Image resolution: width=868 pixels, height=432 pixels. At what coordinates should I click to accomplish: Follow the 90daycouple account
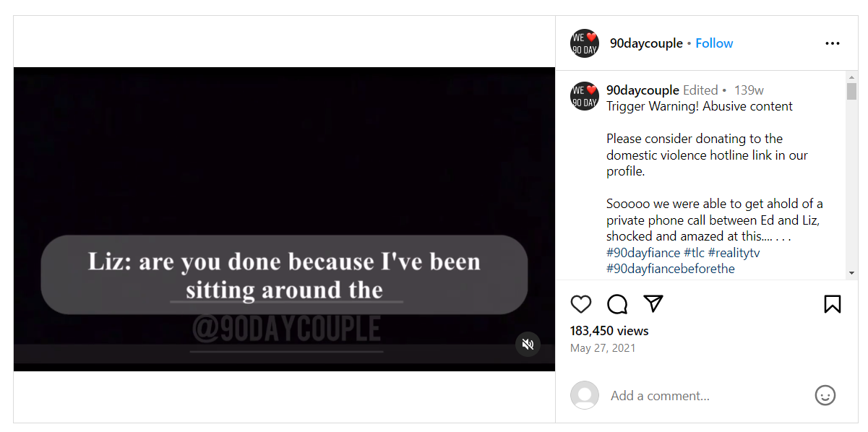point(714,43)
